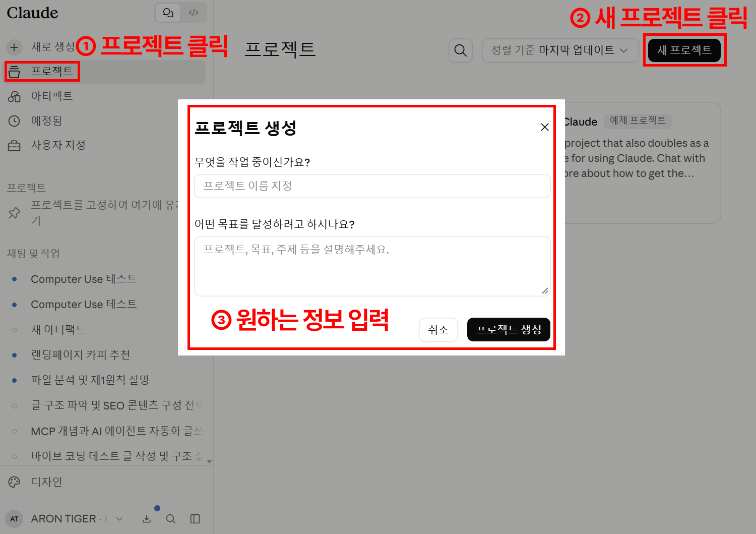Click the search icon in bottom bar
The width and height of the screenshot is (756, 534).
point(171,519)
